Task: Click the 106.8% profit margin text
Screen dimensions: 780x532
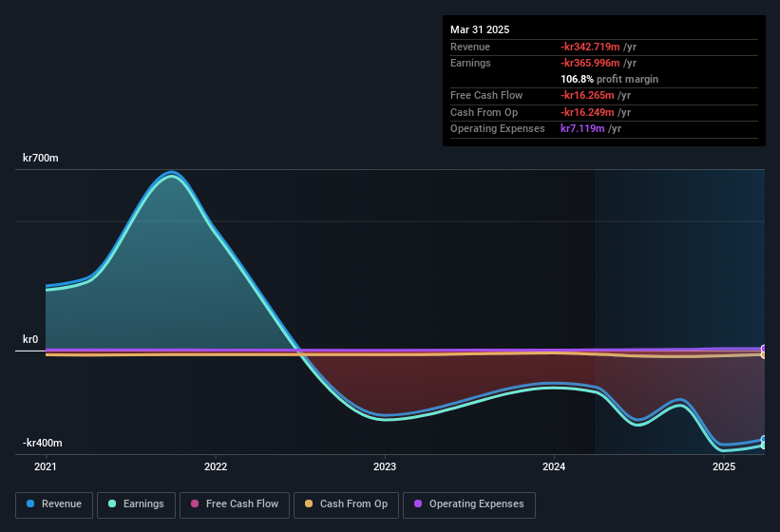Action: coord(609,79)
